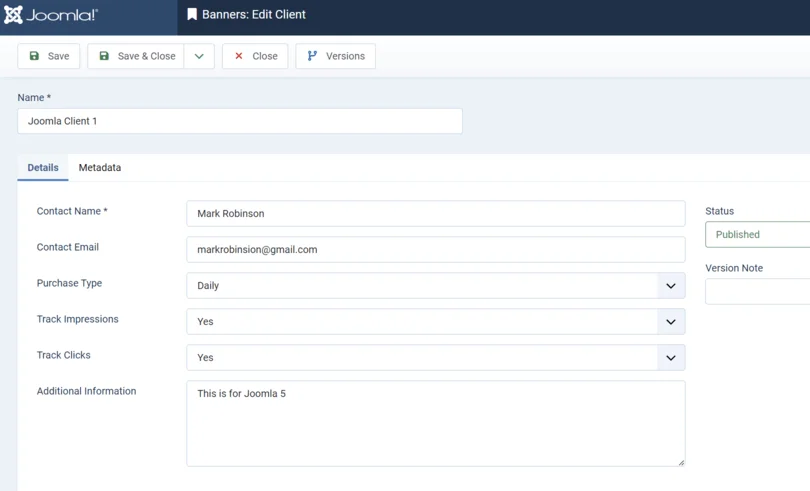Viewport: 810px width, 491px height.
Task: Click the bookmark icon beside Banners title
Action: 192,14
